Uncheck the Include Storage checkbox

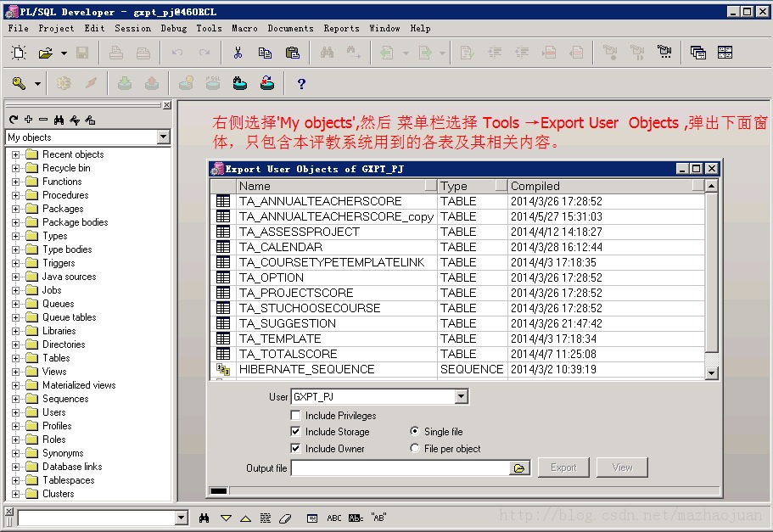296,432
